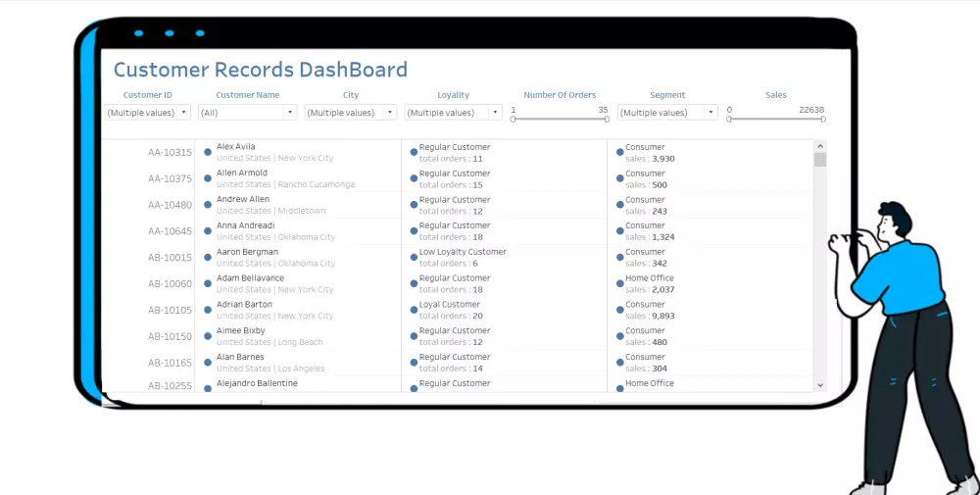
Task: Click United States | Long Beach location
Action: point(270,342)
